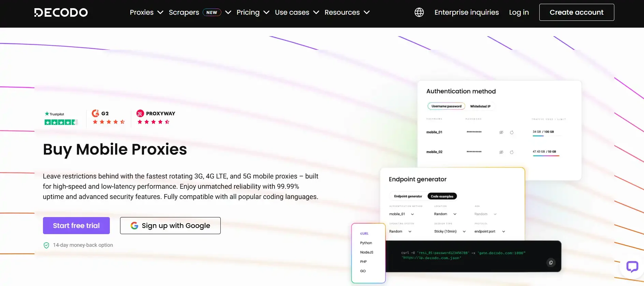Open the Sticky (10min) session dropdown
The width and height of the screenshot is (644, 286).
[450, 231]
